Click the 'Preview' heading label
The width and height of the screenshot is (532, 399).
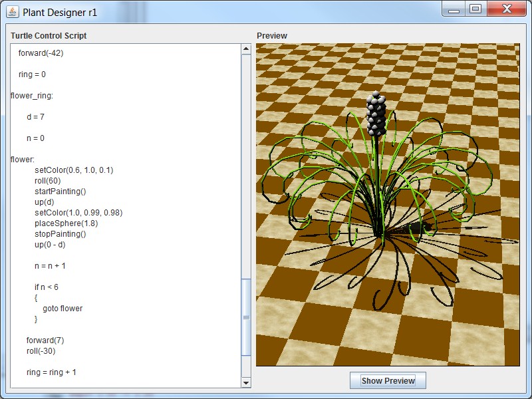(272, 36)
